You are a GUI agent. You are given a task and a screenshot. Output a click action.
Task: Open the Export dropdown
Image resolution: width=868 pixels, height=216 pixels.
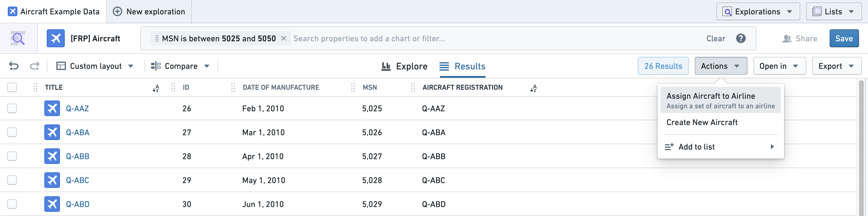(837, 66)
